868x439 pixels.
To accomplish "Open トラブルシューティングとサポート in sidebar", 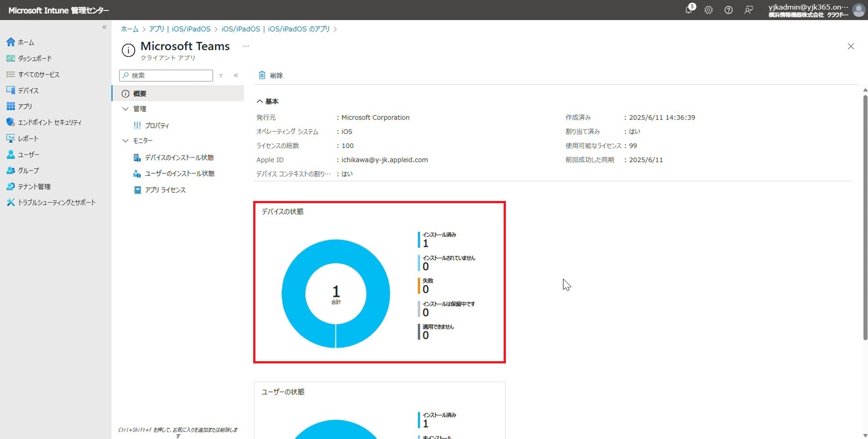I will (57, 202).
